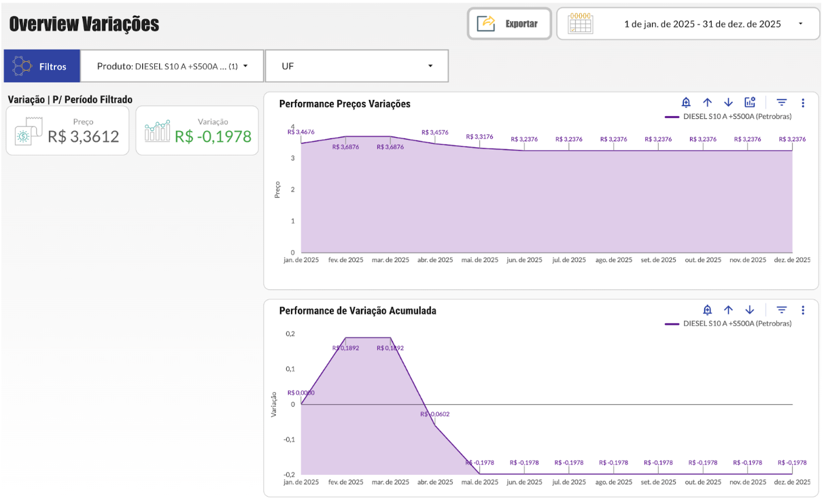Click the calendar icon in date selector

coord(580,24)
